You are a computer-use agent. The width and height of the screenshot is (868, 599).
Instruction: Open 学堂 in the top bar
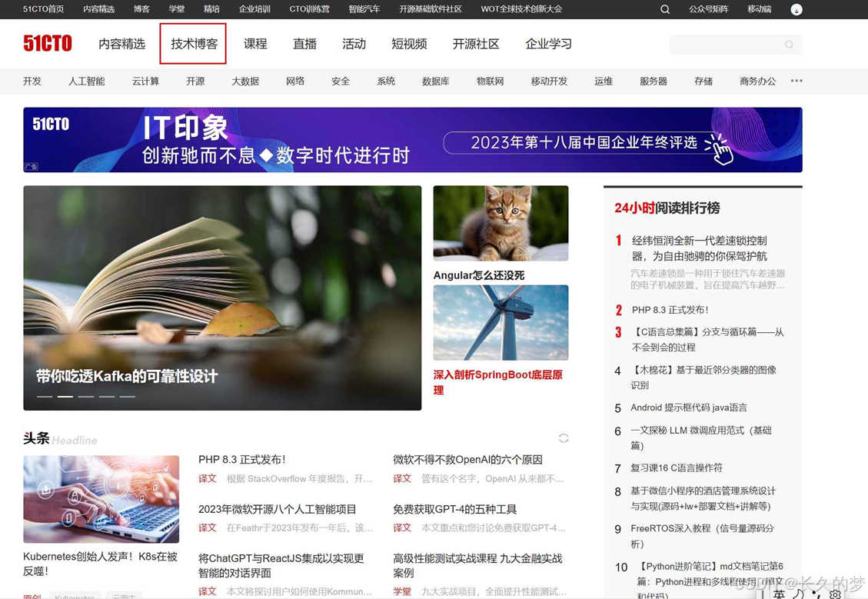click(177, 9)
